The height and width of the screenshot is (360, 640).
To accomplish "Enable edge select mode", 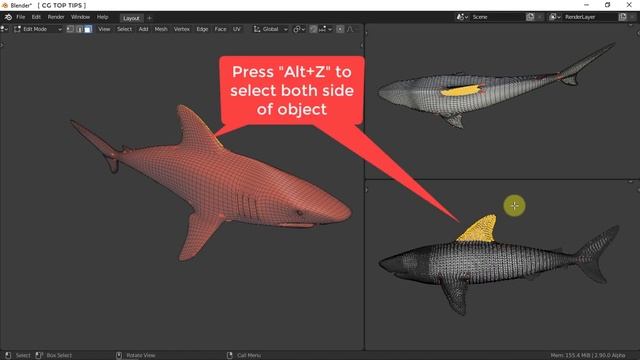I will tap(79, 29).
